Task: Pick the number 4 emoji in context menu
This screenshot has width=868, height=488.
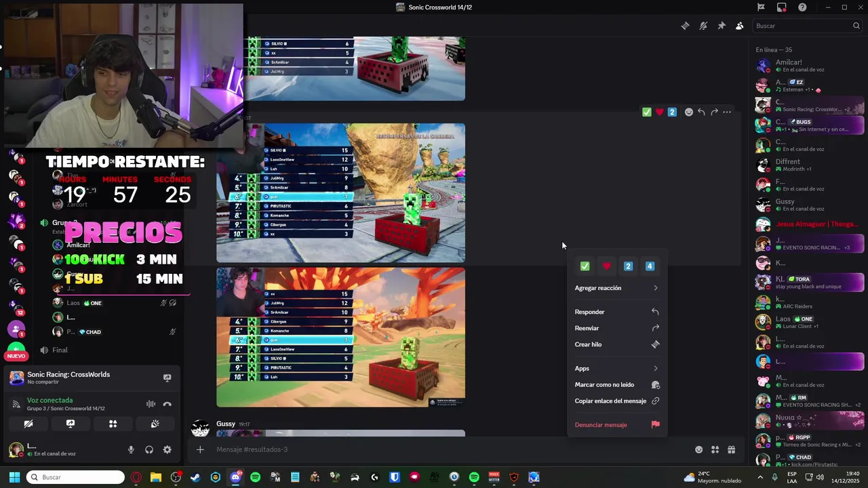Action: point(650,266)
